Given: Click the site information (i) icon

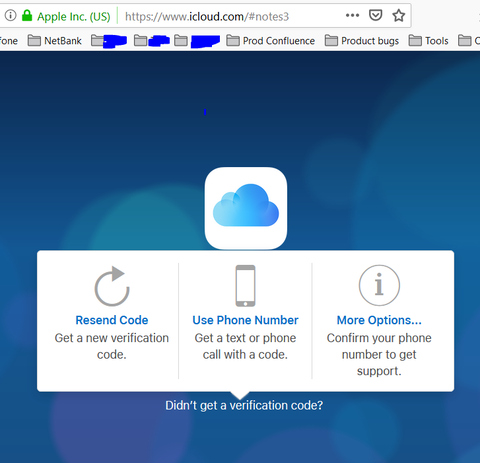Looking at the screenshot, I should click(x=10, y=15).
